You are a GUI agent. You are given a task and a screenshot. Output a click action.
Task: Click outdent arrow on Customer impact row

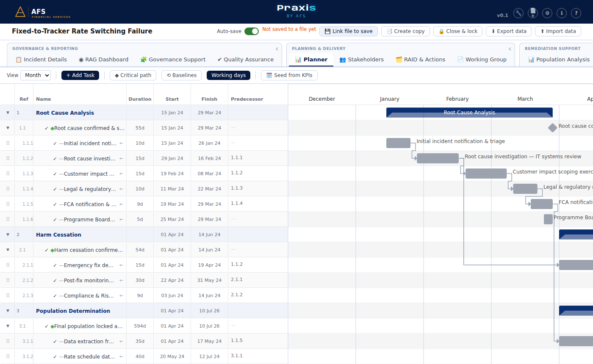click(x=122, y=174)
